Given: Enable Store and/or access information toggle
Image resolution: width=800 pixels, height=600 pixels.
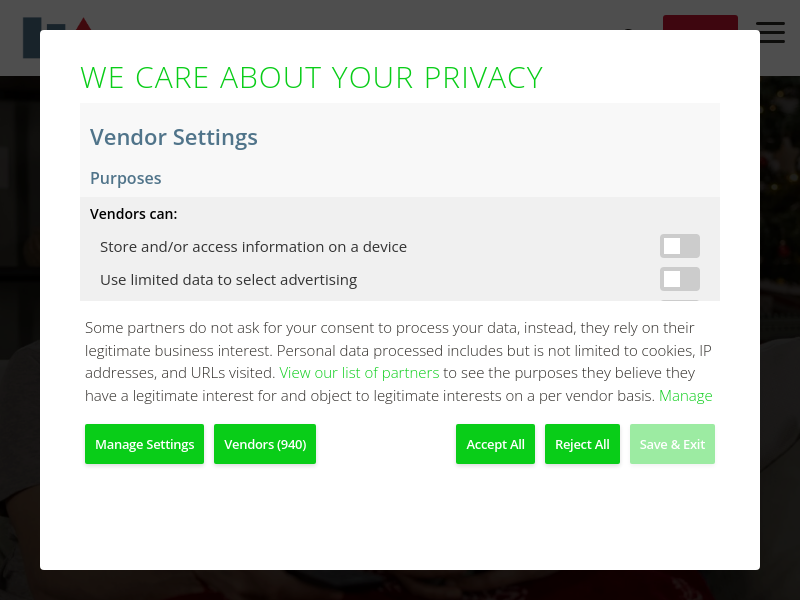Looking at the screenshot, I should point(679,246).
